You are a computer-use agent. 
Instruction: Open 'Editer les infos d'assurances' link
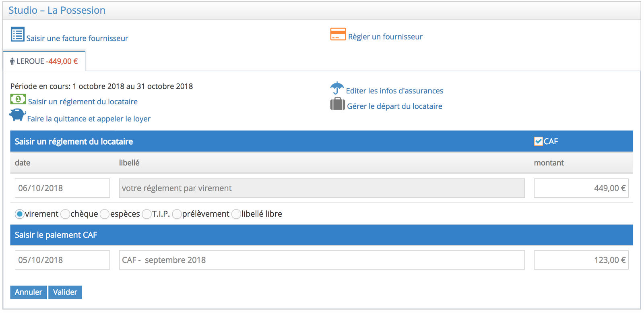click(394, 91)
